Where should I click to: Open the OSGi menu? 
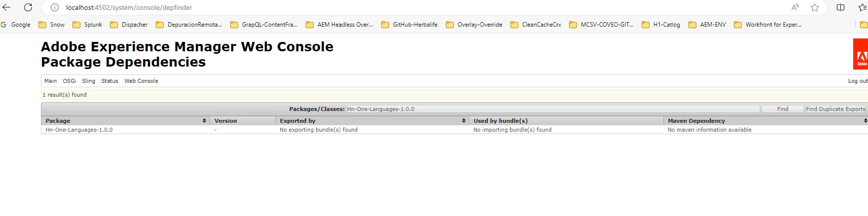point(70,81)
